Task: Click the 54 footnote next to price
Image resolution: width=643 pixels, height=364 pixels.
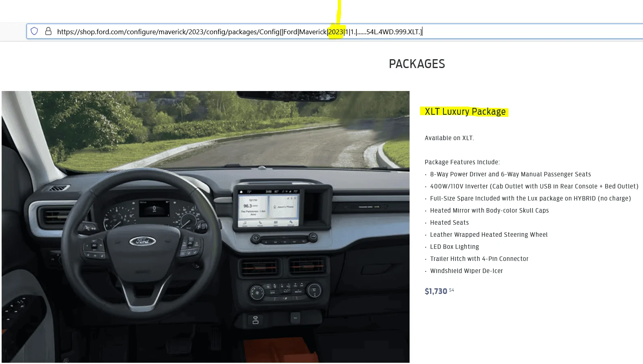Action: [x=452, y=290]
